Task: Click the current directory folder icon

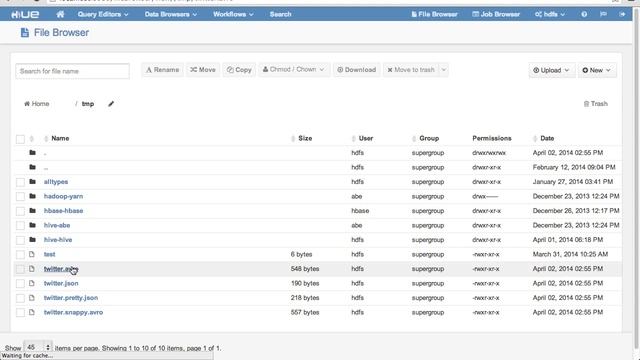Action: pyautogui.click(x=32, y=153)
